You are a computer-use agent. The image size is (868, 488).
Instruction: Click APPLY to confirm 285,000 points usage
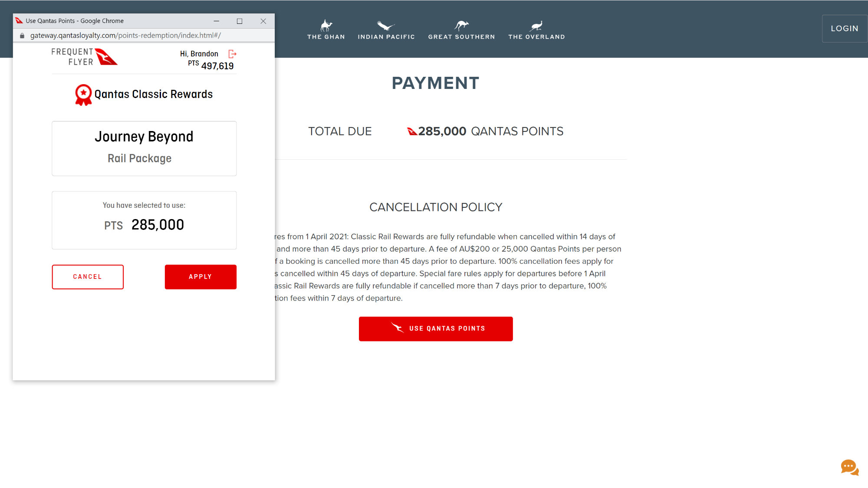click(x=201, y=276)
